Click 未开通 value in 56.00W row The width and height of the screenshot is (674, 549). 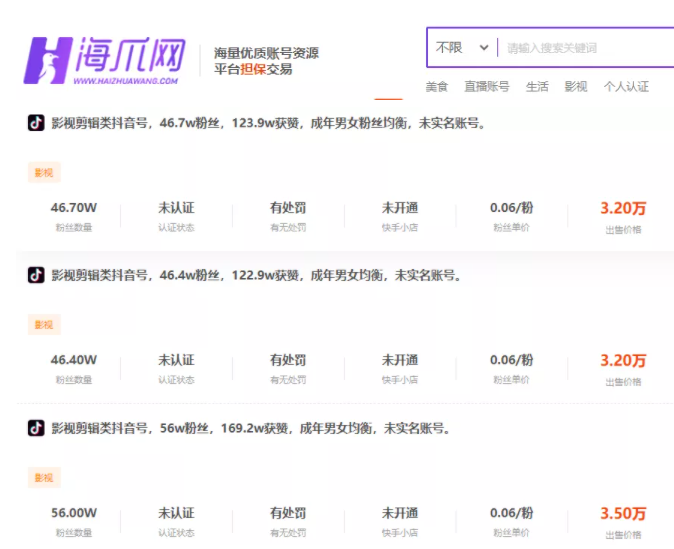point(400,513)
